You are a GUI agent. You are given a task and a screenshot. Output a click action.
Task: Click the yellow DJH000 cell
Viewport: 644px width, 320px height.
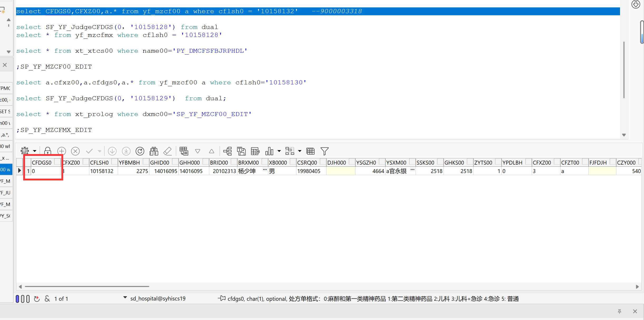pyautogui.click(x=340, y=171)
